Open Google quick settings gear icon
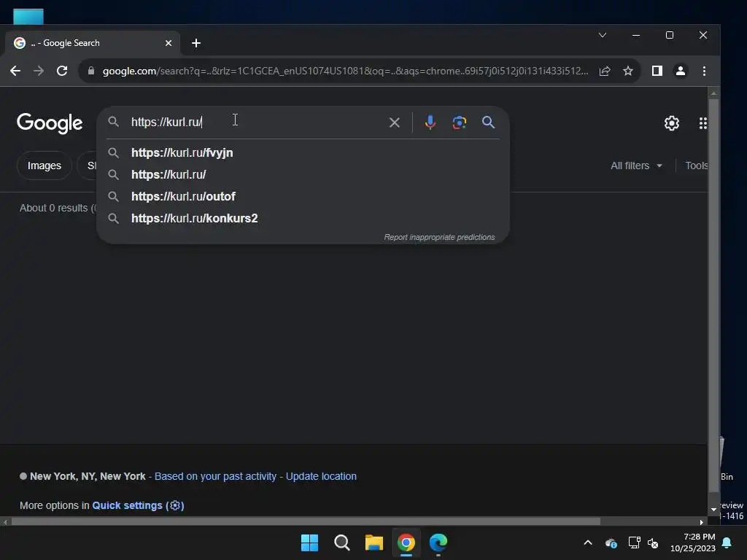 click(x=672, y=123)
